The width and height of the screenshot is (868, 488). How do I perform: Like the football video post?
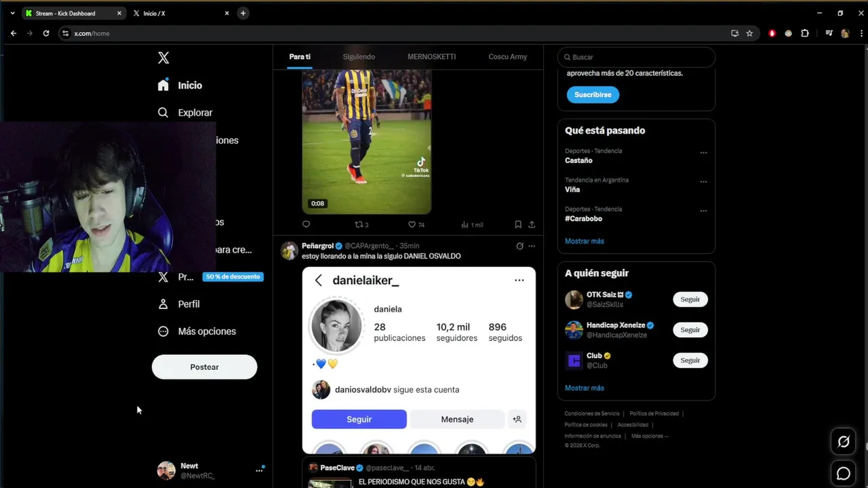click(x=416, y=224)
